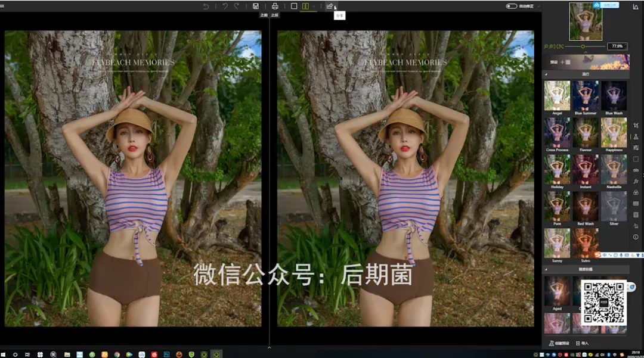Open the adjustments sliders tab in sidebar
Viewport: 644px width, 358px height.
[636, 148]
